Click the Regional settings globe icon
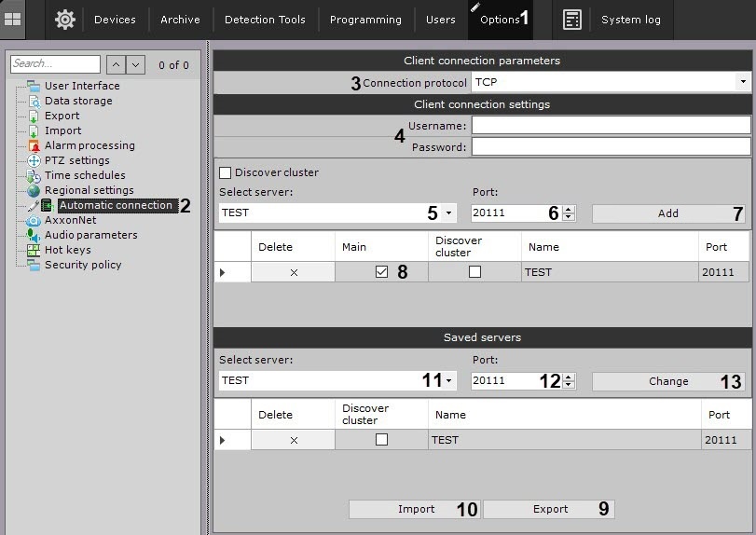Viewport: 756px width, 535px height. click(x=34, y=190)
